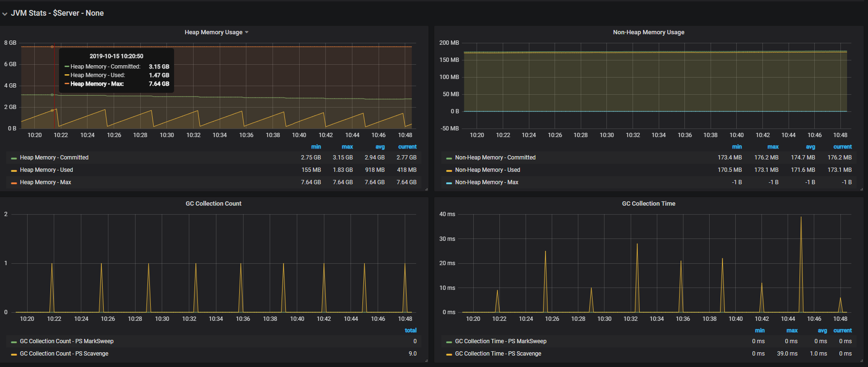Screen dimensions: 868x367
Task: Open the Non-Heap Memory Usage panel title
Action: (x=648, y=32)
